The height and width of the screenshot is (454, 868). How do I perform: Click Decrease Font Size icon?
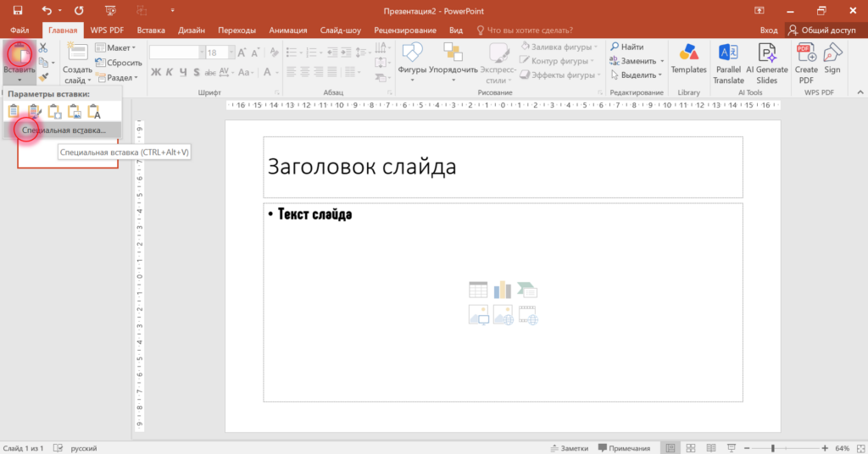(x=255, y=53)
